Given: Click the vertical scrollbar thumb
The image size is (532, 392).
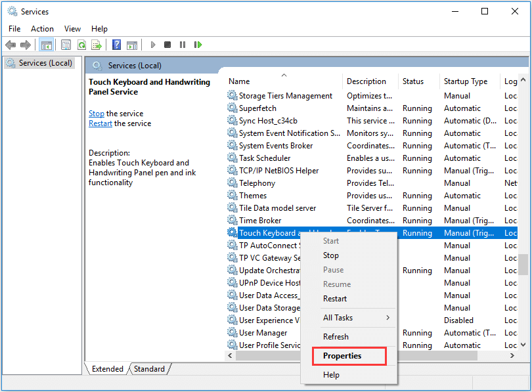Looking at the screenshot, I should [x=523, y=263].
